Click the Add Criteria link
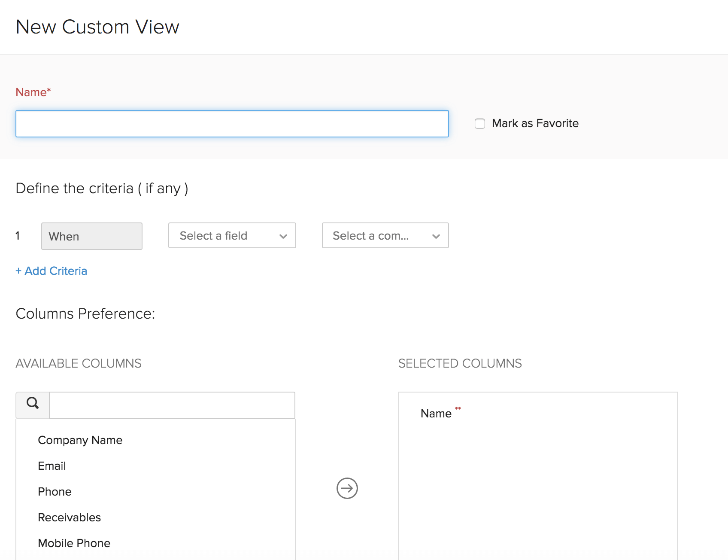This screenshot has width=728, height=560. click(51, 271)
